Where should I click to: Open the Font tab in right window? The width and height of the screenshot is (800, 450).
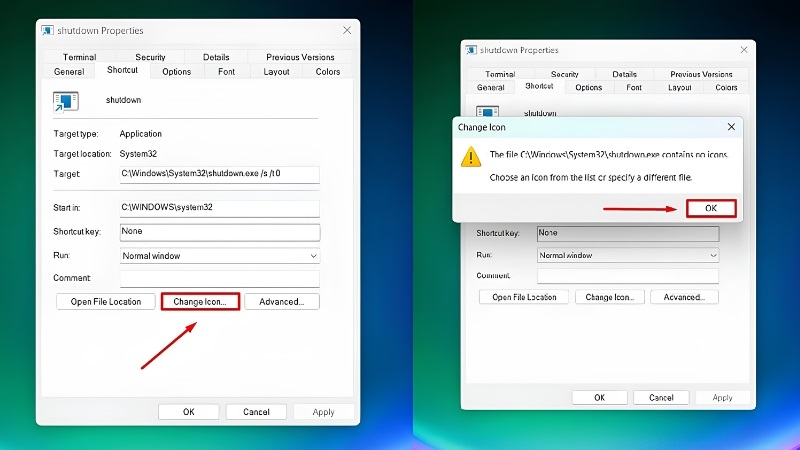click(x=634, y=87)
